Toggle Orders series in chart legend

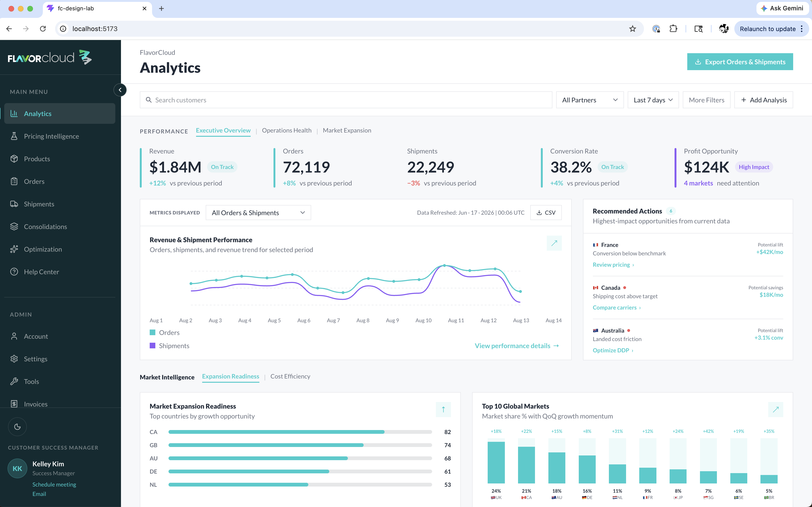click(x=165, y=332)
